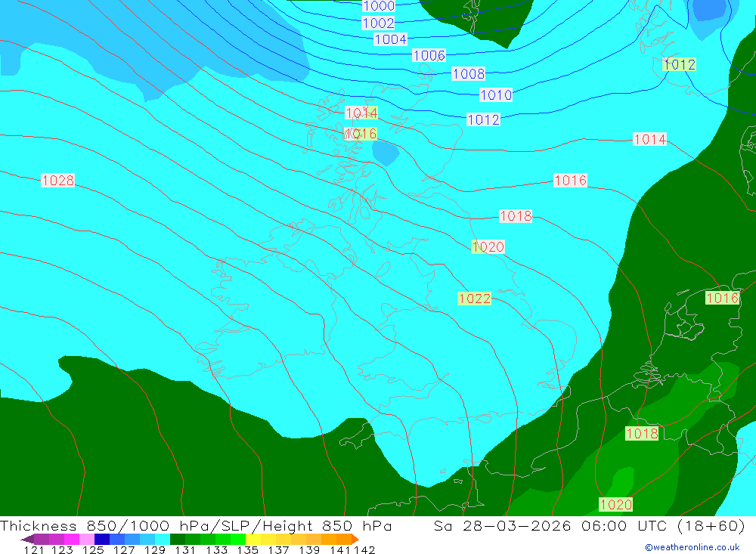756x554 pixels.
Task: Click the 1004 pressure contour label
Action: (x=391, y=39)
